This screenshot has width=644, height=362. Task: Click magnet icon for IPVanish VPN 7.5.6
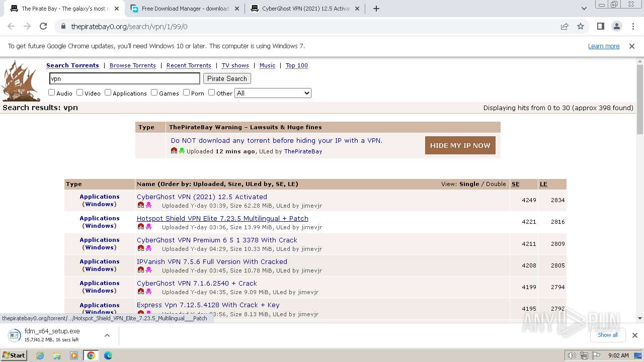point(140,270)
